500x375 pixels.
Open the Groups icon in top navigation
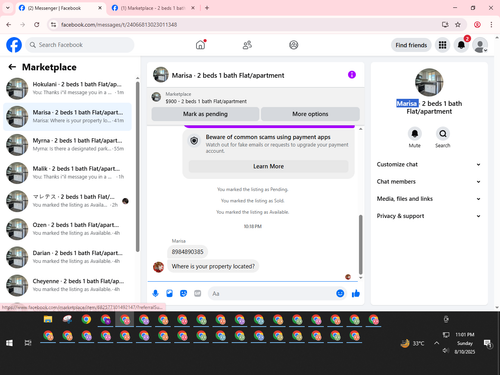click(294, 45)
